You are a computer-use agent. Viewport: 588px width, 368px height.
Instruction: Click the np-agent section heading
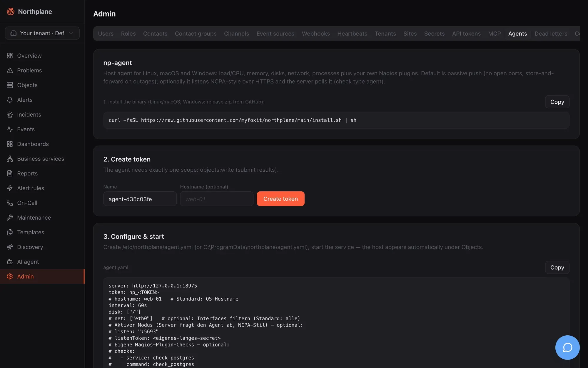click(x=118, y=63)
